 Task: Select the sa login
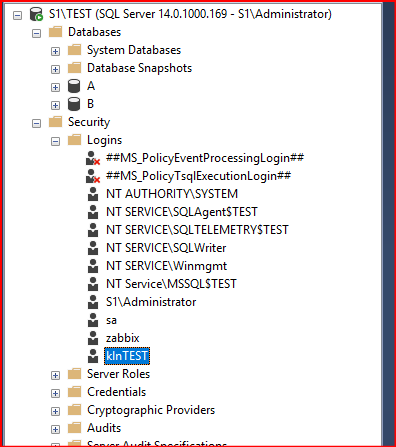111,320
